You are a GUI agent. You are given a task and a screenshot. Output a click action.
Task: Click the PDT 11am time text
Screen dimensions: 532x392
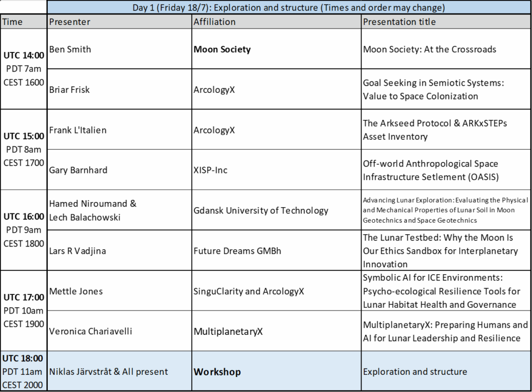click(23, 372)
